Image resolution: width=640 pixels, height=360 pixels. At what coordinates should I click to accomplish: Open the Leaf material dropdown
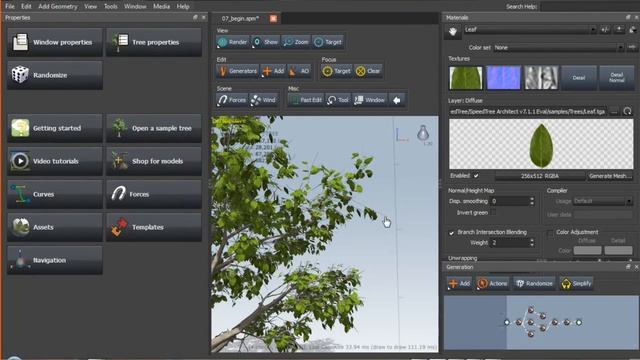[x=530, y=30]
